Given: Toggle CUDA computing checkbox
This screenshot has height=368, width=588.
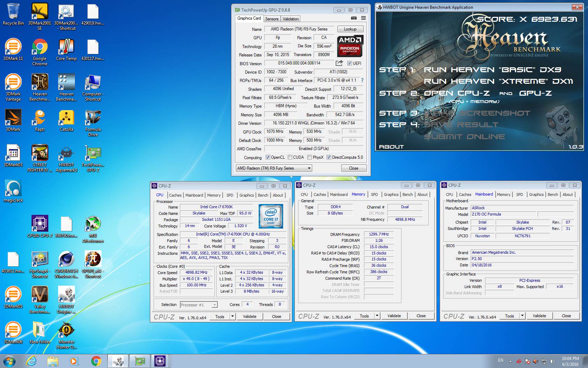Looking at the screenshot, I should (290, 157).
